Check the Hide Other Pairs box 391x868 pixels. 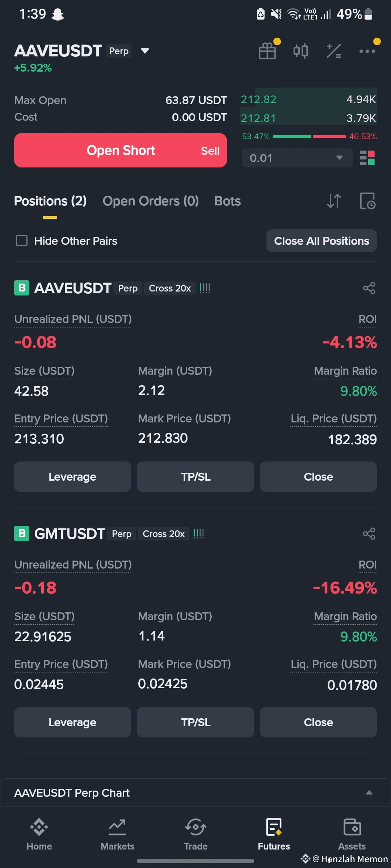pyautogui.click(x=22, y=241)
